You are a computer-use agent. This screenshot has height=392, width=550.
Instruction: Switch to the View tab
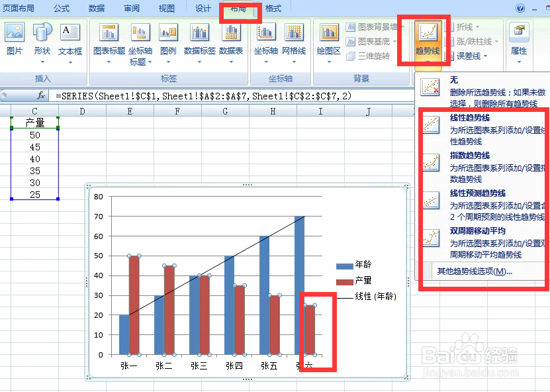click(x=167, y=8)
